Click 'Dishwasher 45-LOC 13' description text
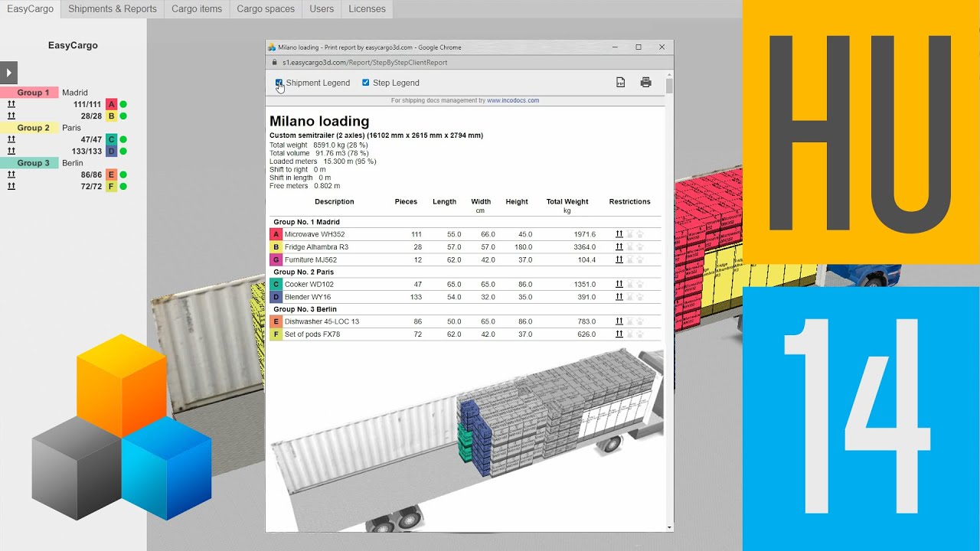 [x=322, y=321]
